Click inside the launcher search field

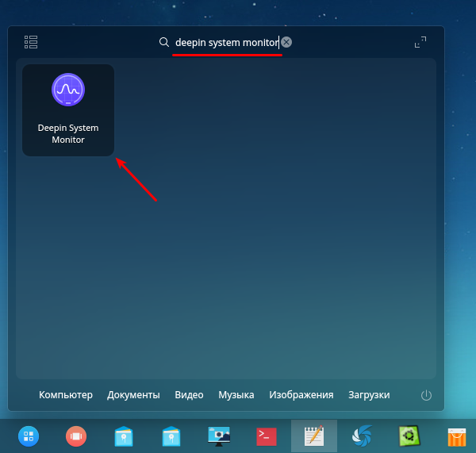tap(227, 42)
